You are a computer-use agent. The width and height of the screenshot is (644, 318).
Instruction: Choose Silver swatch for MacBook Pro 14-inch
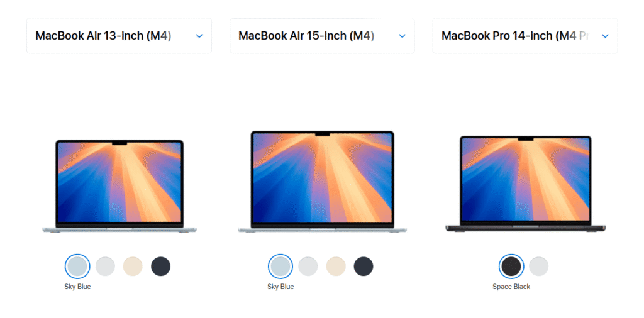(538, 266)
